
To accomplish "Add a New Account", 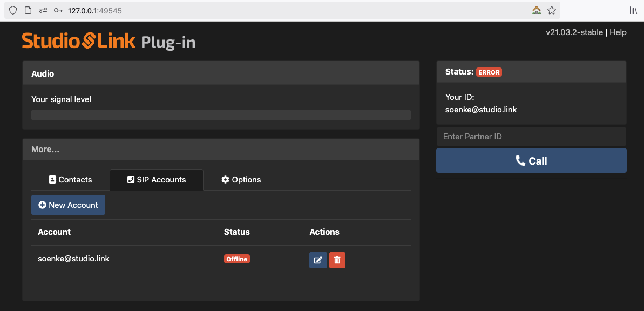I will [68, 205].
